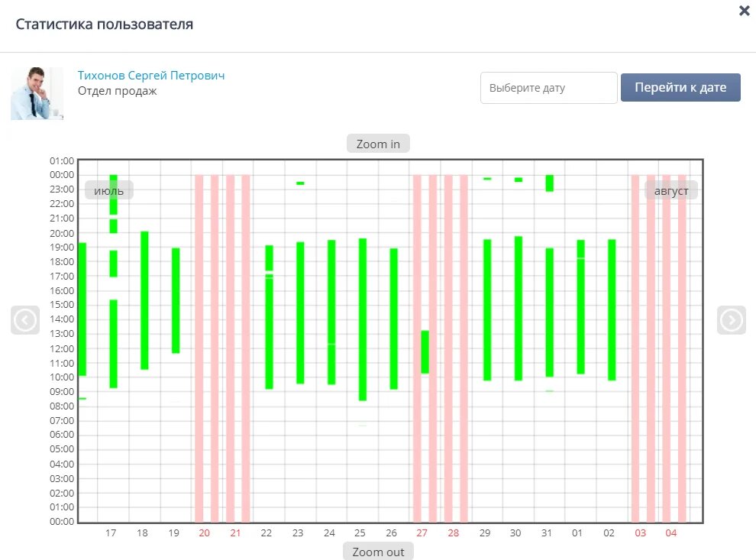The width and height of the screenshot is (756, 560).
Task: Click the green activity bar for day 02
Action: [612, 309]
